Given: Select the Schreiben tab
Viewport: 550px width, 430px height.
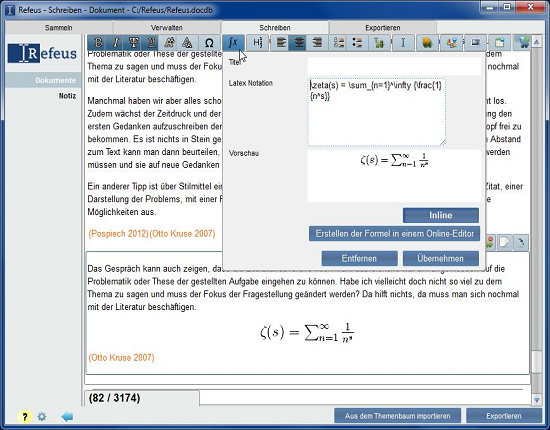Looking at the screenshot, I should tap(275, 28).
